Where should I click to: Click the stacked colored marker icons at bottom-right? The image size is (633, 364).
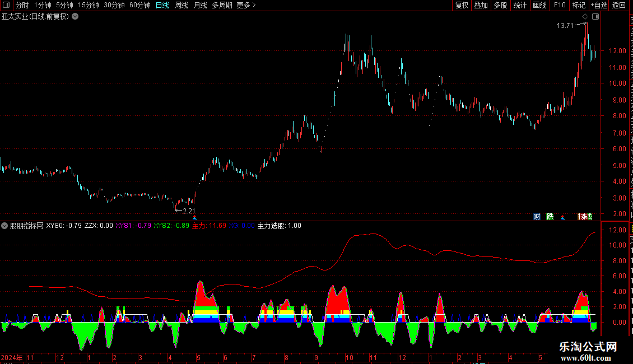pyautogui.click(x=585, y=217)
